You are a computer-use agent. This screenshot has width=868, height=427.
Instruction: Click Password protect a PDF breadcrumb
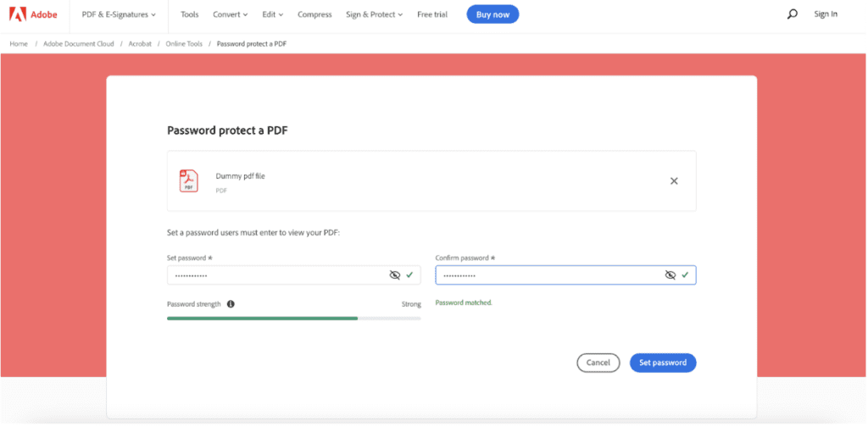coord(252,44)
